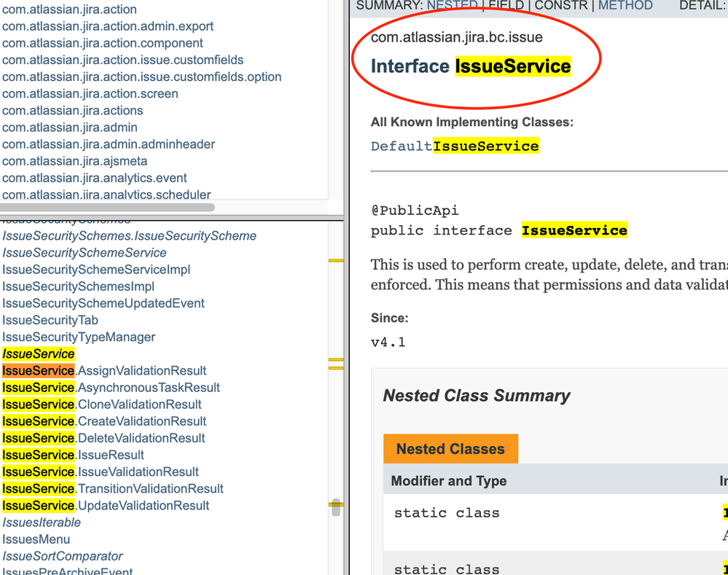The height and width of the screenshot is (575, 728).
Task: Open com.atlassian.jira.action.issue.customfields.option package
Action: pyautogui.click(x=141, y=77)
